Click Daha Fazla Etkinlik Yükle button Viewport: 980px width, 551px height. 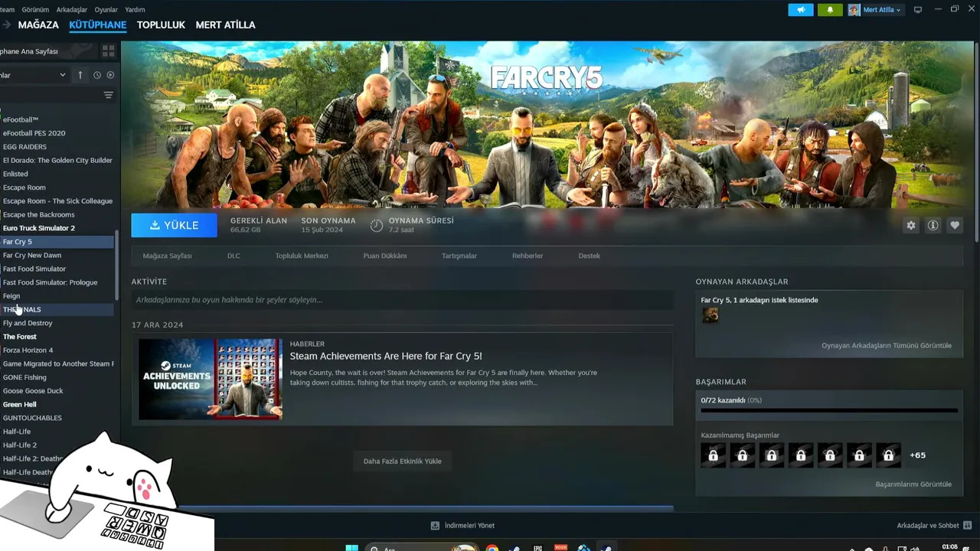[x=402, y=461]
